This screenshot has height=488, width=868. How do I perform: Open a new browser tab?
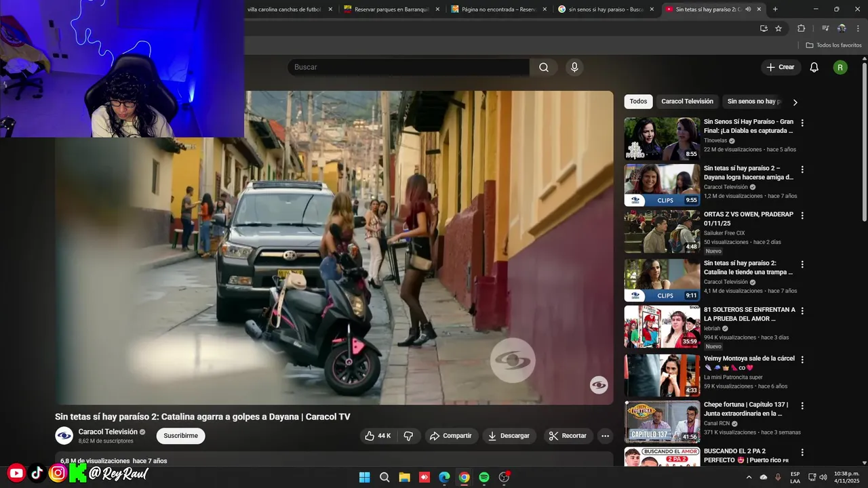pyautogui.click(x=775, y=9)
